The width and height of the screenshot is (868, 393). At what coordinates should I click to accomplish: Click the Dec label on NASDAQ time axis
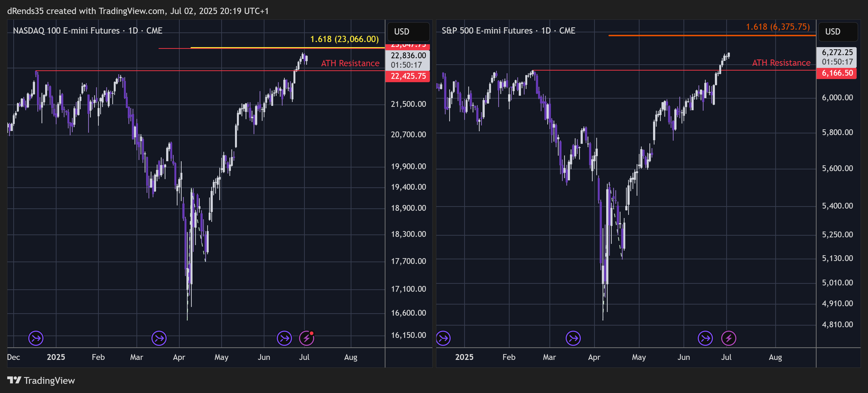click(x=14, y=357)
